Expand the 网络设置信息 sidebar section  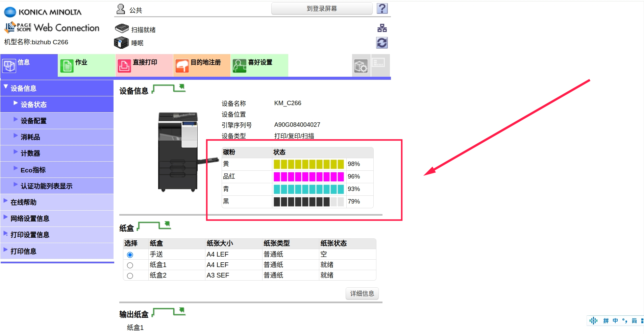tap(30, 219)
